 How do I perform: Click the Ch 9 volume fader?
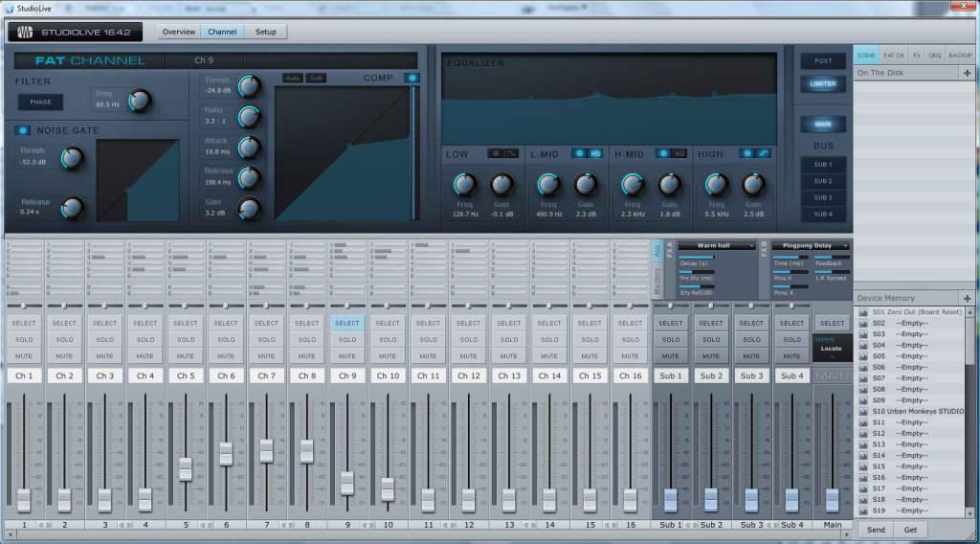click(x=346, y=483)
